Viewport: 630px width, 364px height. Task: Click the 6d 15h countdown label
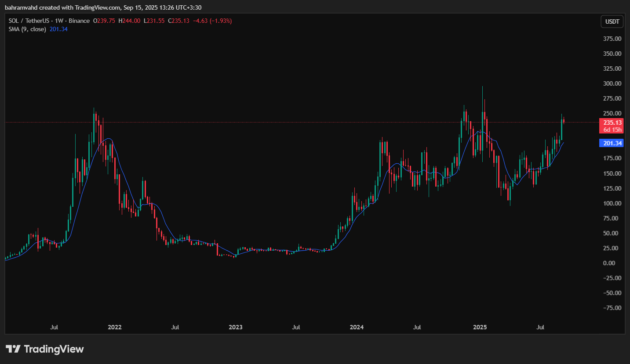tap(612, 130)
